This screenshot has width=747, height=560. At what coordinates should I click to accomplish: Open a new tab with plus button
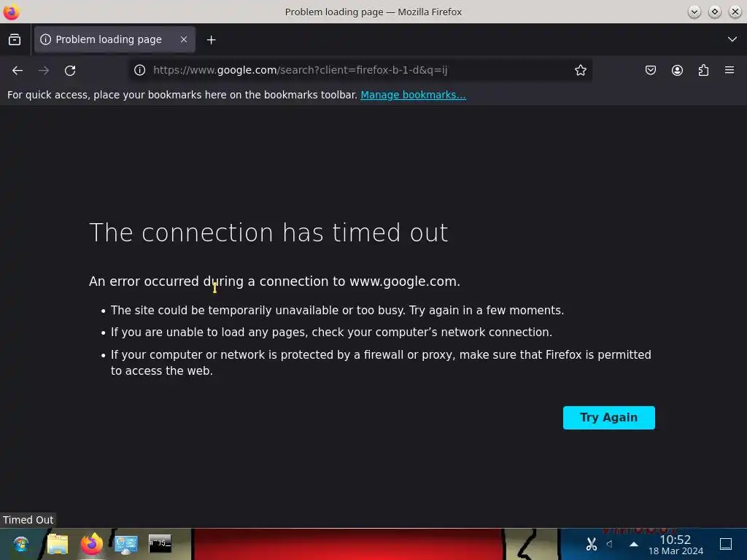[x=211, y=40]
